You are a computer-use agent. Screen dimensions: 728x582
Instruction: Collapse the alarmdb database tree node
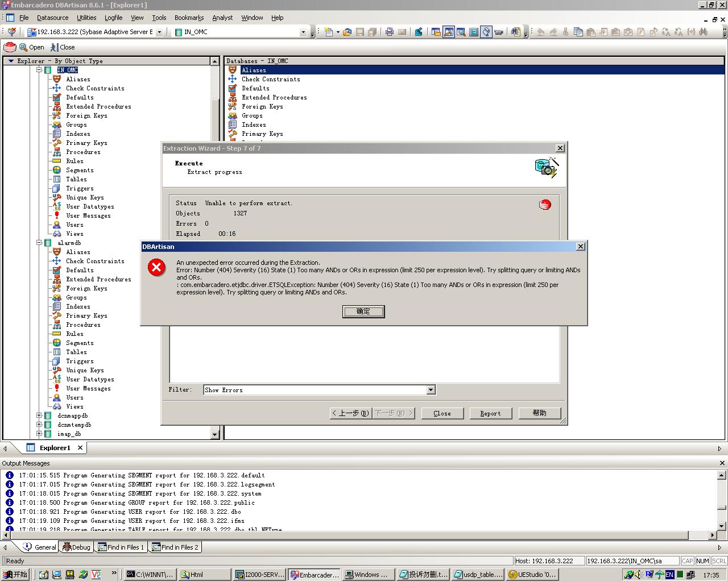point(39,243)
